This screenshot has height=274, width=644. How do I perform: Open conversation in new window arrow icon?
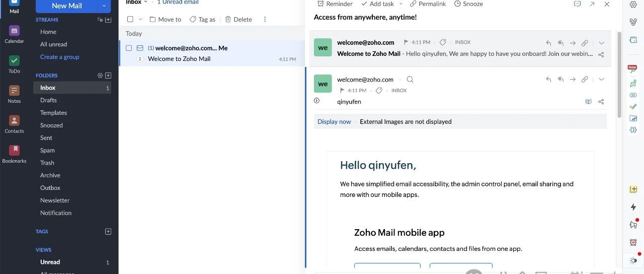coord(592,4)
